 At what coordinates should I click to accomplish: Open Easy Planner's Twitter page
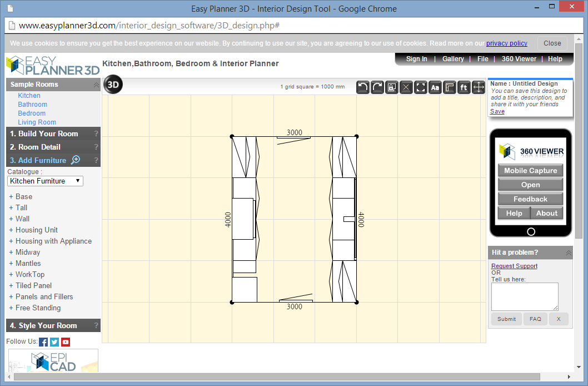tap(54, 342)
